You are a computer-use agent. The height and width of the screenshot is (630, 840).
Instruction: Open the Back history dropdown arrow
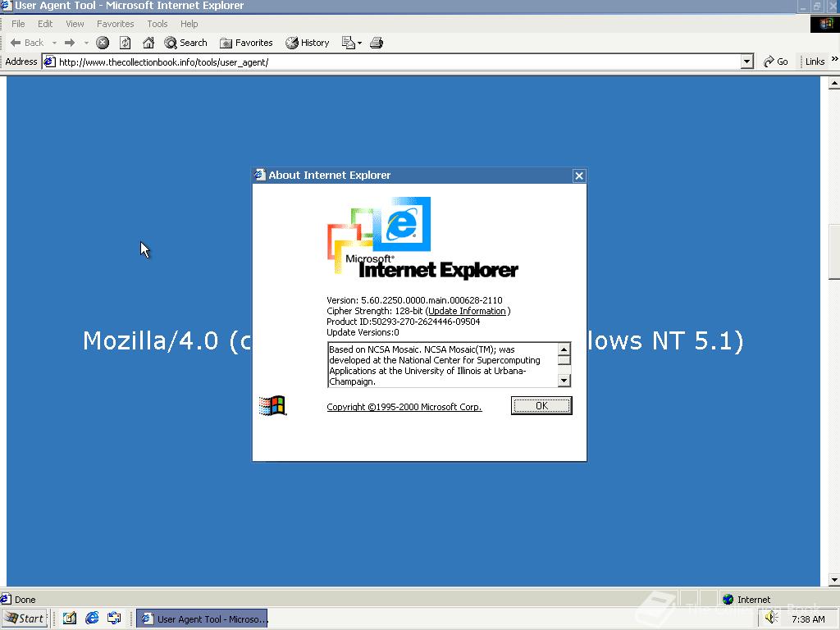pyautogui.click(x=54, y=43)
